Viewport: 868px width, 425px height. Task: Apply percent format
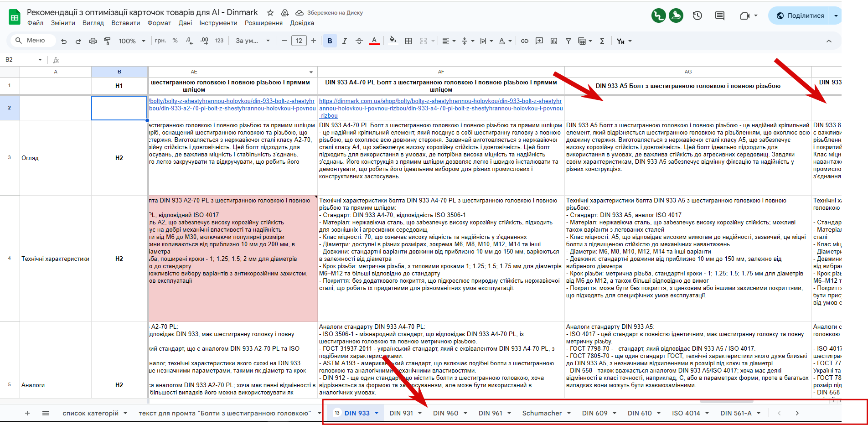click(x=175, y=41)
